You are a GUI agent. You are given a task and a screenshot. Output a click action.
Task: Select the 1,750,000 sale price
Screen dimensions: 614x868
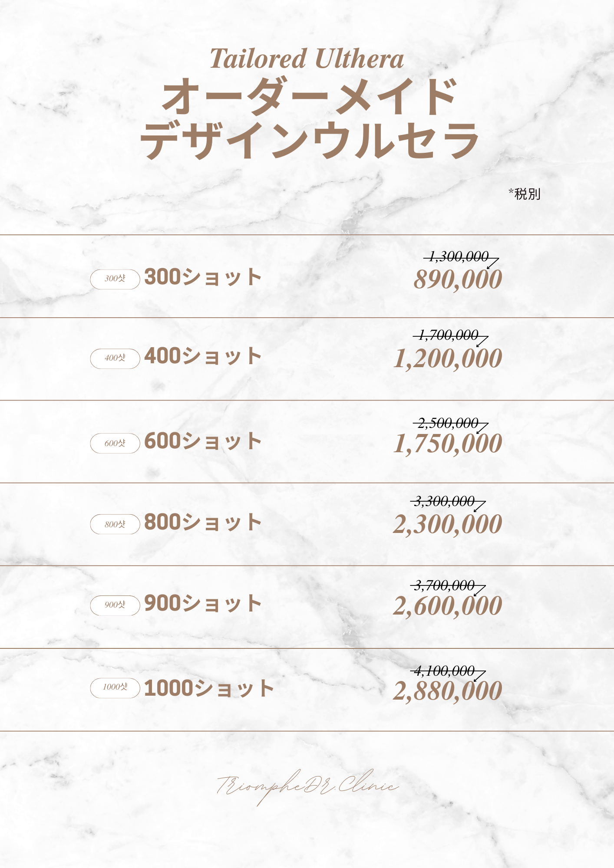point(448,444)
